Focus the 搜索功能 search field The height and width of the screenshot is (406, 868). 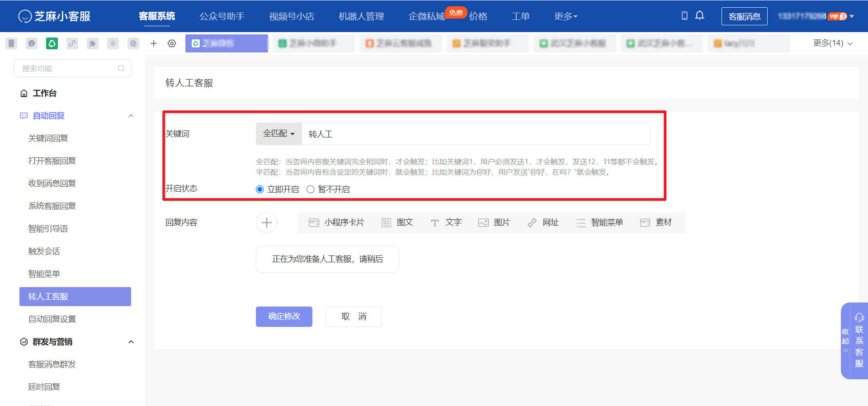72,68
